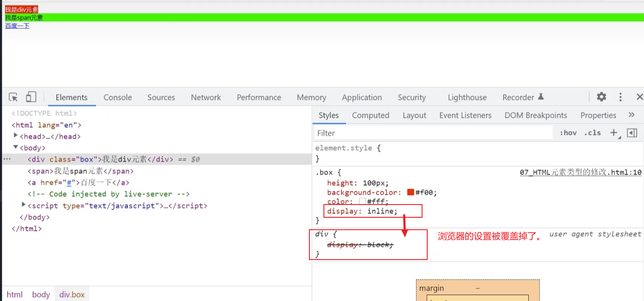
Task: Open the Event Listeners sidebar tab
Action: [x=465, y=115]
